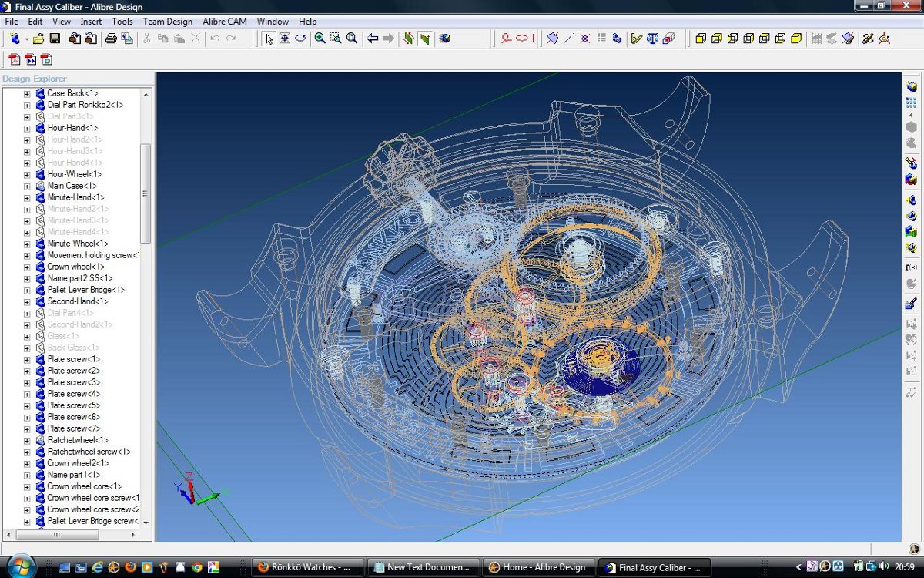924x578 pixels.
Task: Open the Team Design menu
Action: tap(167, 22)
